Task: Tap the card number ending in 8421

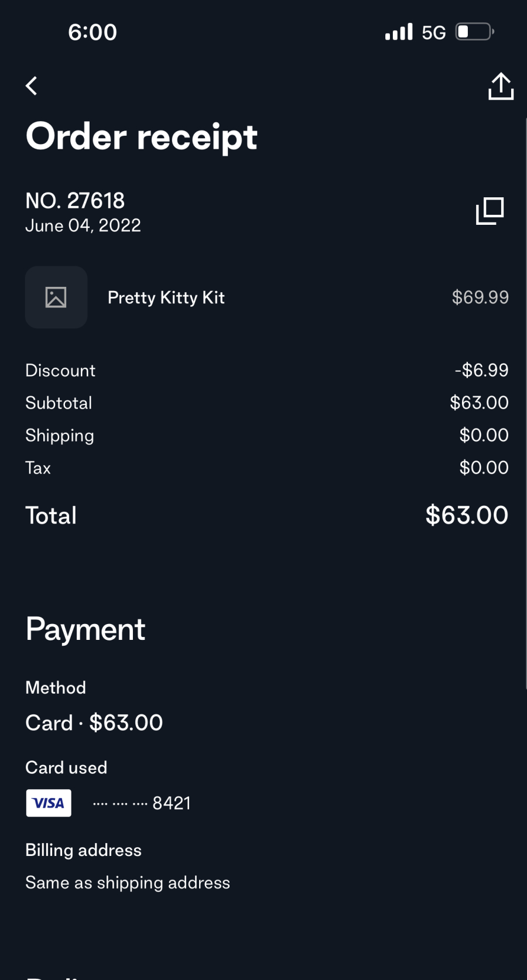Action: [x=142, y=803]
